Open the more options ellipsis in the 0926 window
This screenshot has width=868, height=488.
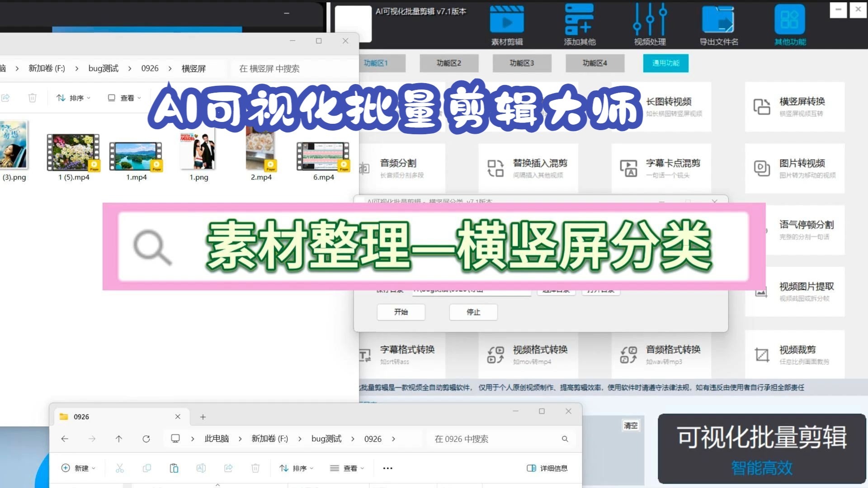coord(387,468)
